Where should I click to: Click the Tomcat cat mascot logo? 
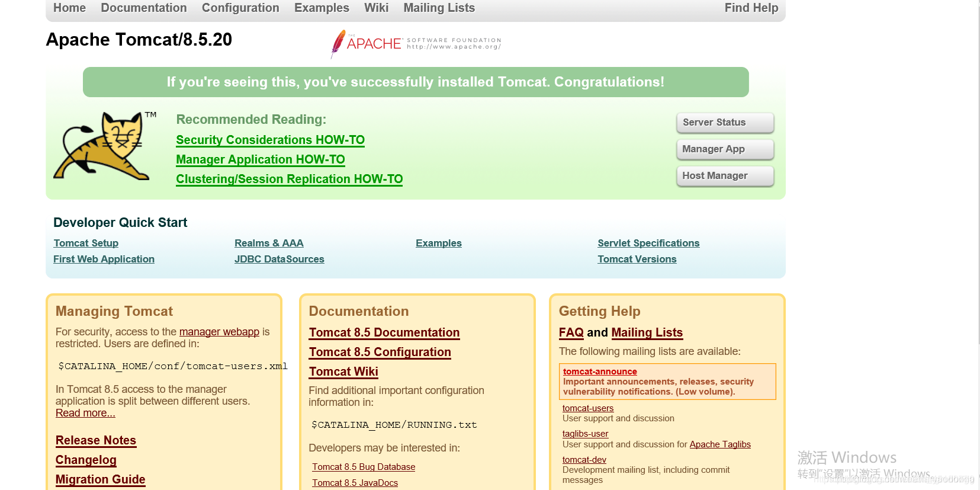tap(105, 146)
